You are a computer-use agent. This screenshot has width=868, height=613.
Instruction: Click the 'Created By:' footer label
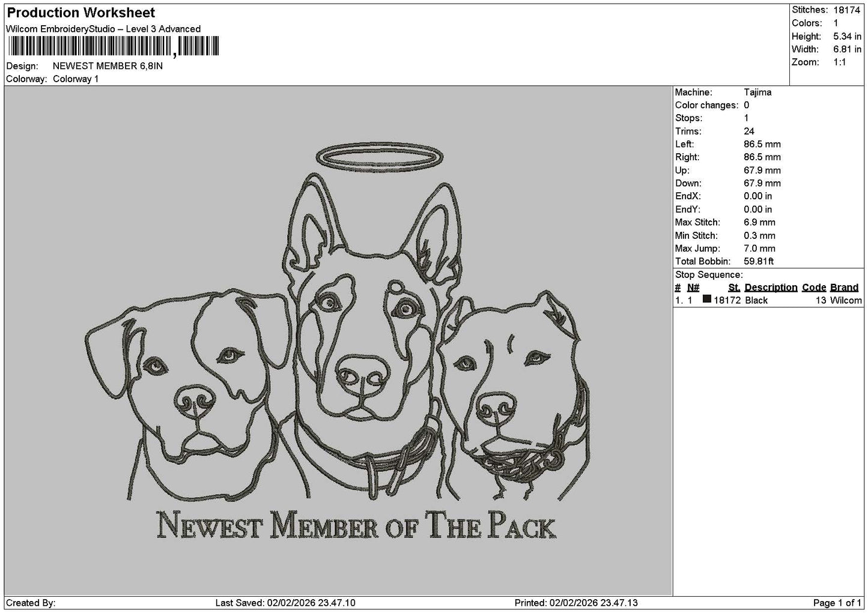pos(31,603)
